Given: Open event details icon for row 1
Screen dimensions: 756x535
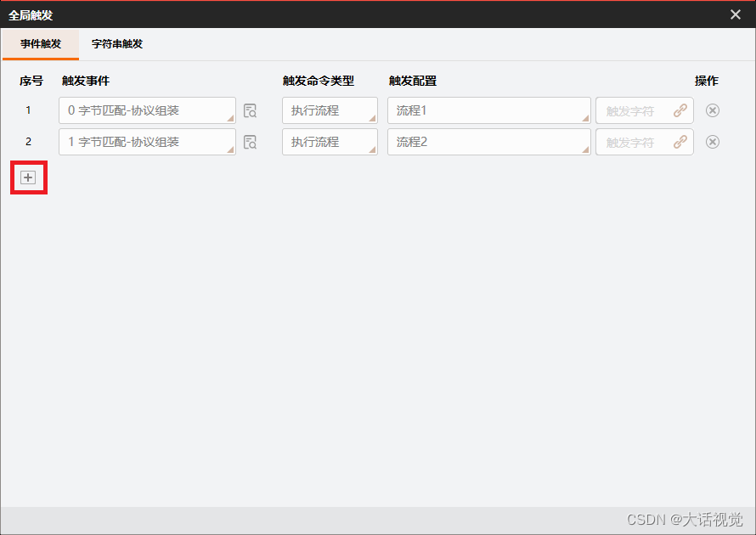Looking at the screenshot, I should click(250, 111).
